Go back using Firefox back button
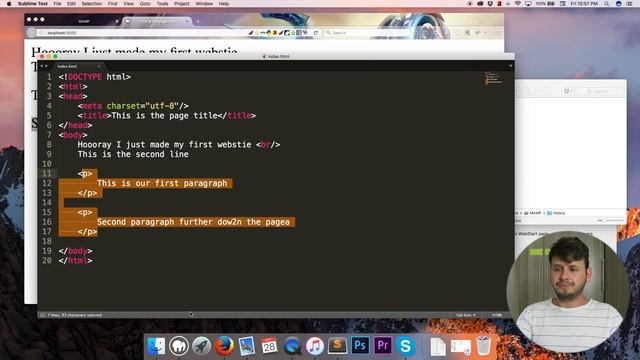The width and height of the screenshot is (640, 360). [x=31, y=33]
